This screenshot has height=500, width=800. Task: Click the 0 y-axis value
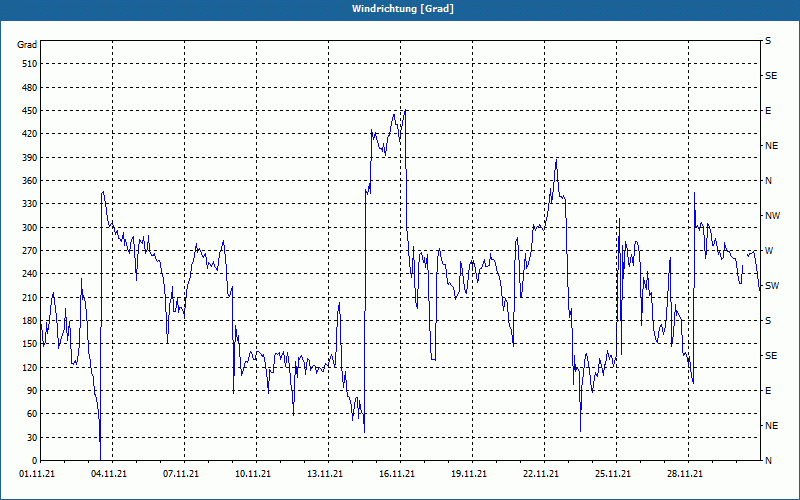[35, 461]
